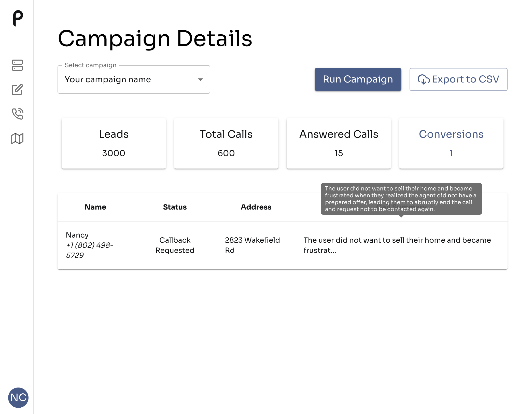Click the cloud download icon on Export
The width and height of the screenshot is (532, 414).
(424, 79)
